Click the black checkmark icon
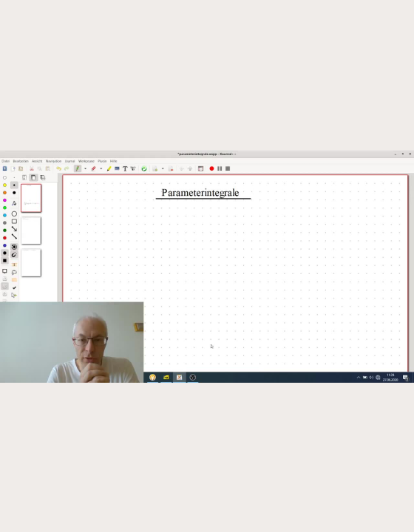 tap(14, 287)
